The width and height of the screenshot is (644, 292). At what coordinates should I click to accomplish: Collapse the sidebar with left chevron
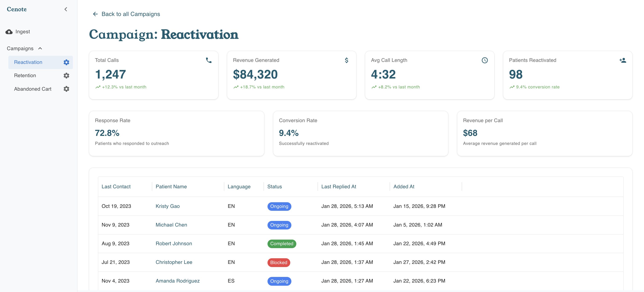pos(66,9)
